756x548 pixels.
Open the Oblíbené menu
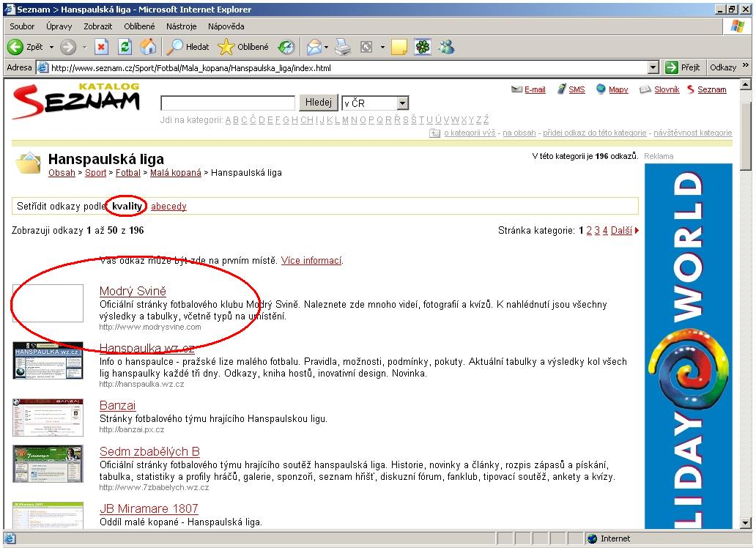click(x=139, y=26)
